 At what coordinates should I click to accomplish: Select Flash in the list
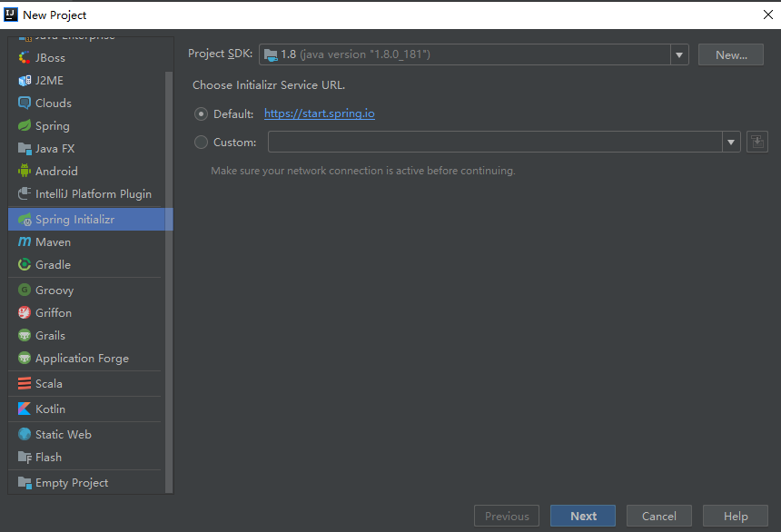tap(86, 458)
